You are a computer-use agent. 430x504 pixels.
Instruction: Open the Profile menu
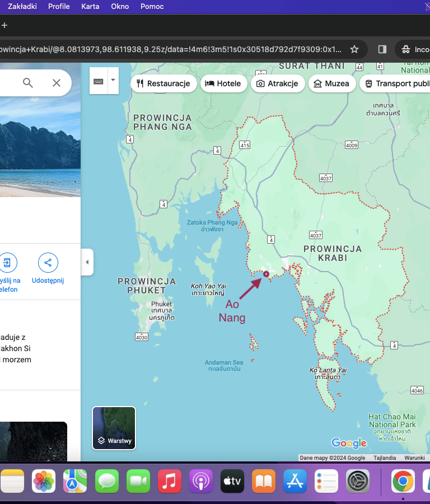pos(59,6)
